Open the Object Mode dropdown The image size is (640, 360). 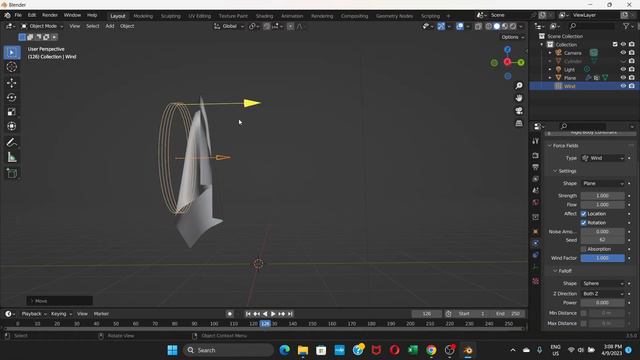click(x=42, y=26)
